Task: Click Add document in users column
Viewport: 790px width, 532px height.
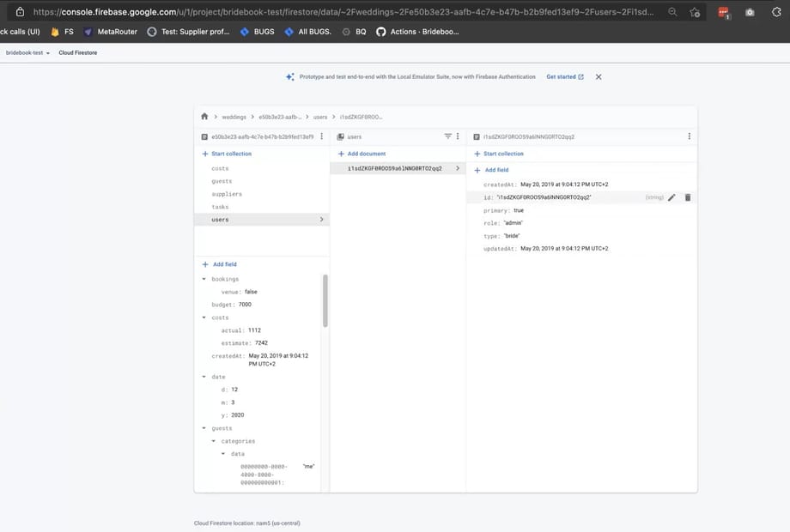Action: coord(362,154)
